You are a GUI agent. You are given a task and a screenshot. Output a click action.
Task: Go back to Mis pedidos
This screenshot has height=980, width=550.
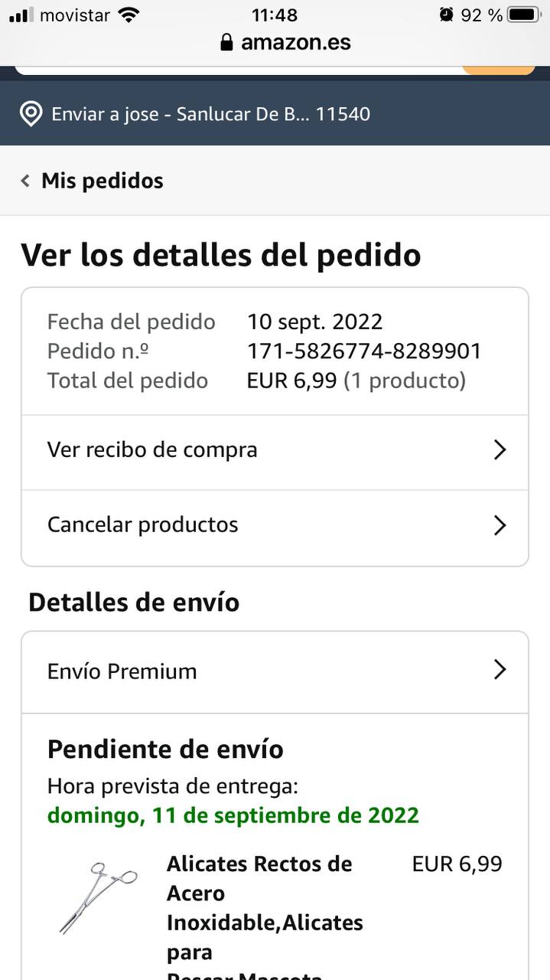click(102, 181)
